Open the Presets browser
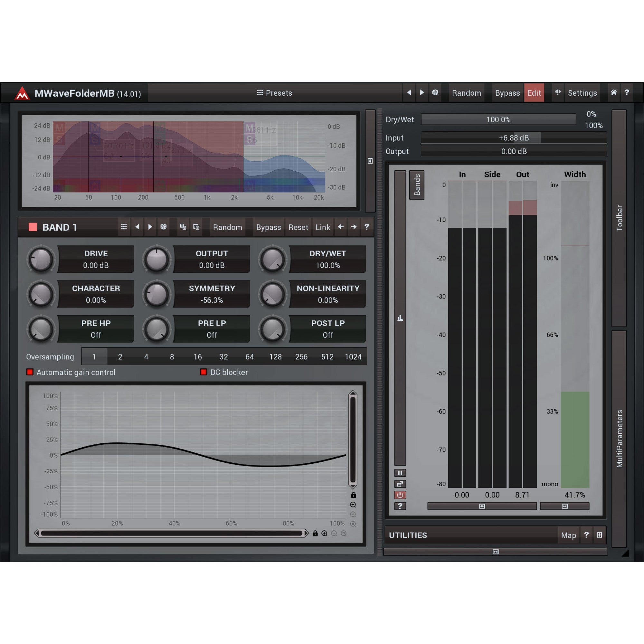The image size is (644, 644). 274,93
